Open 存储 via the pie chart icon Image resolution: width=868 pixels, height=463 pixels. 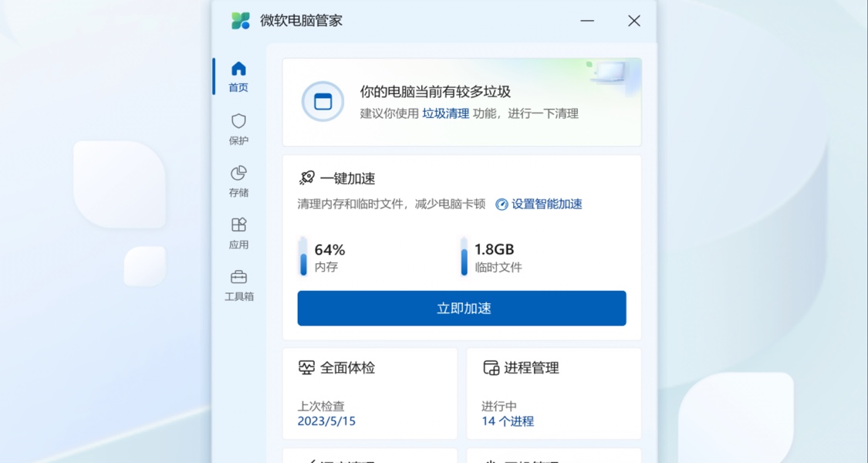click(238, 172)
